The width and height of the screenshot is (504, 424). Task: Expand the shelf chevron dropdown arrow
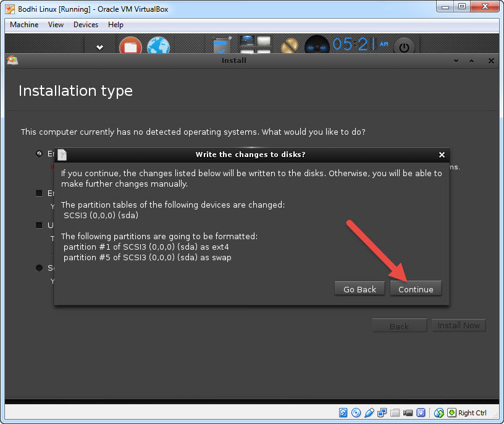pos(99,48)
